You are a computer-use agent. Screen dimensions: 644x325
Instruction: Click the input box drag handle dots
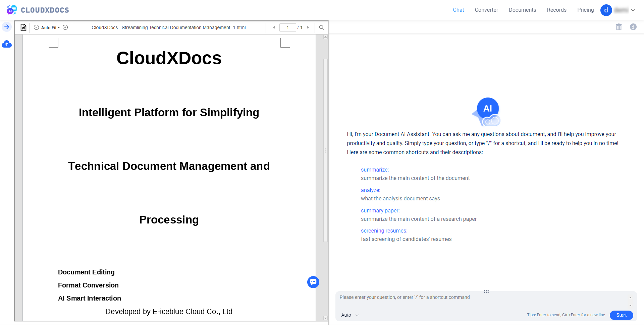tap(486, 291)
